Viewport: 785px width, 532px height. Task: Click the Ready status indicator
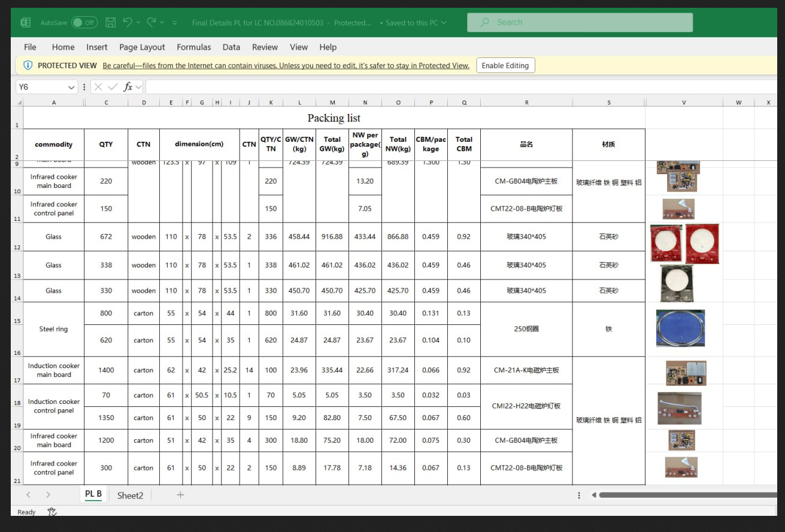(26, 512)
